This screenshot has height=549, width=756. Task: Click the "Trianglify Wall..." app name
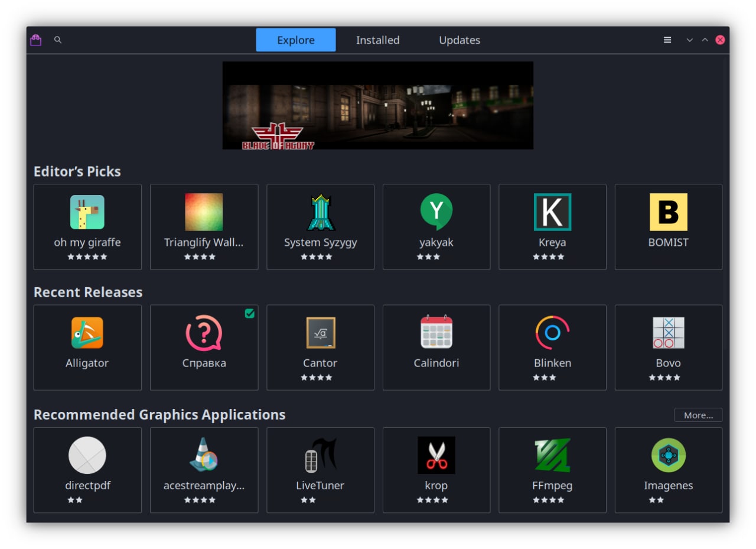[x=204, y=242]
